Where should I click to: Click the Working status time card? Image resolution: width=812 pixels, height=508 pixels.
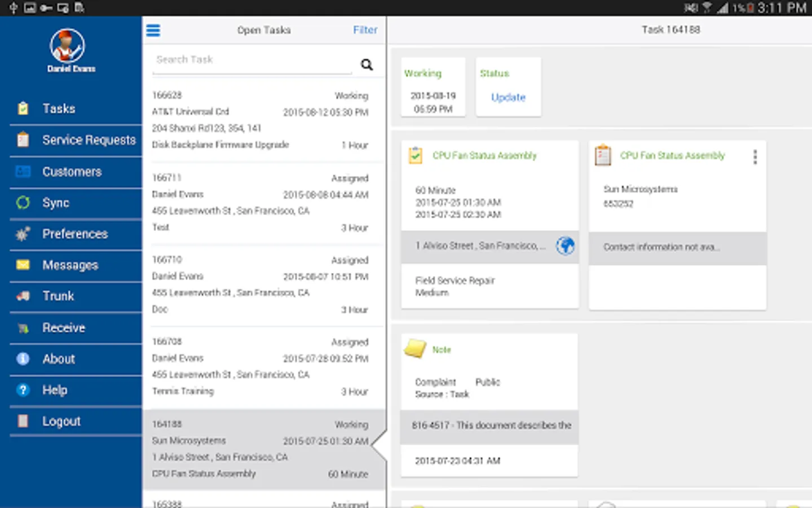tap(433, 87)
